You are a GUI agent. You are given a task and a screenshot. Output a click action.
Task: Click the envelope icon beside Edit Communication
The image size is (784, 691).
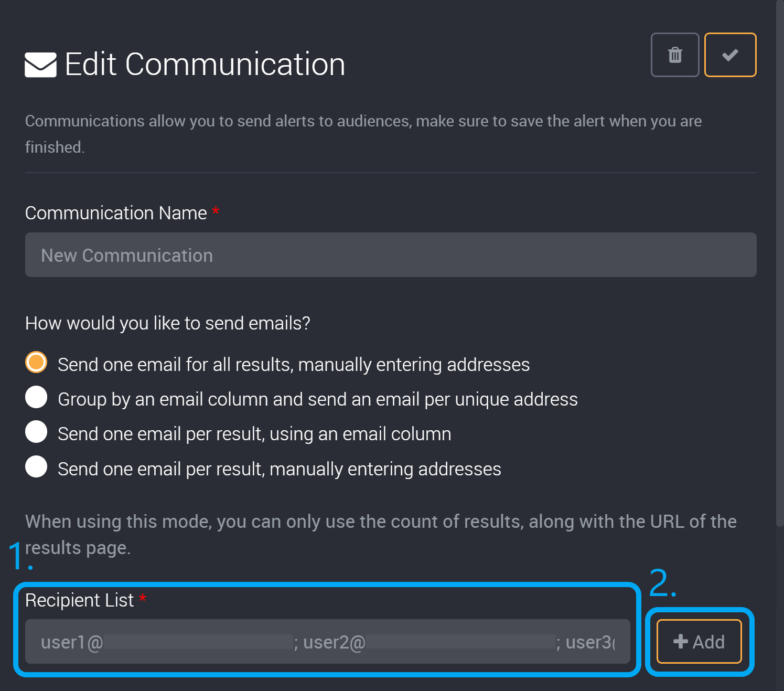pyautogui.click(x=40, y=63)
